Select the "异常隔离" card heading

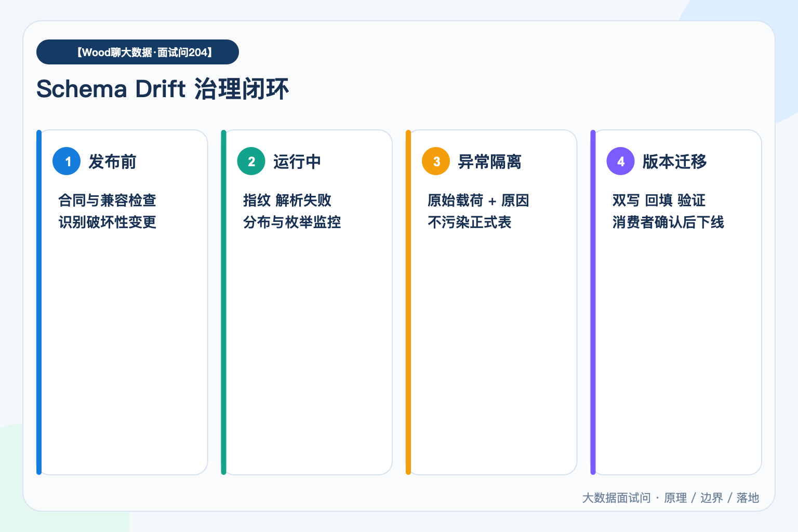pyautogui.click(x=490, y=162)
